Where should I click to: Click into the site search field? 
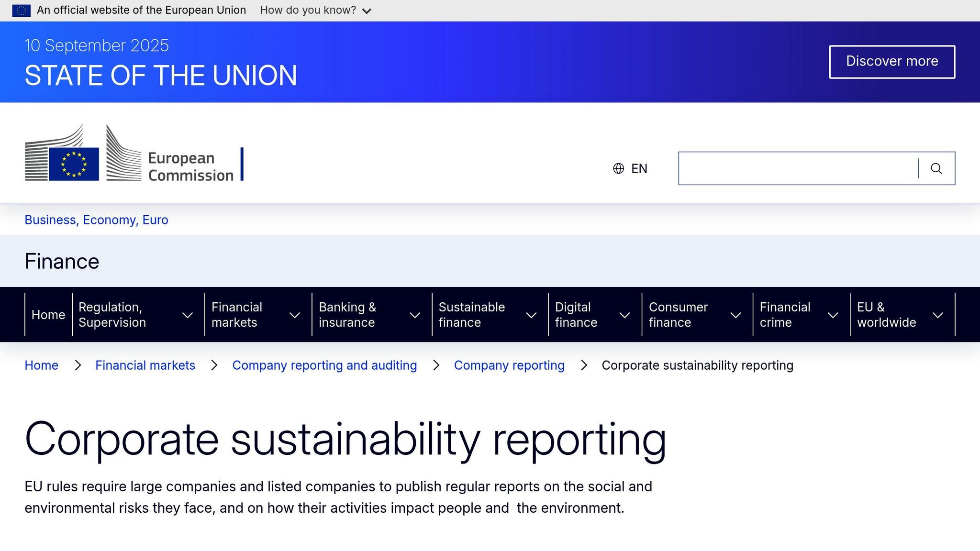(x=798, y=168)
